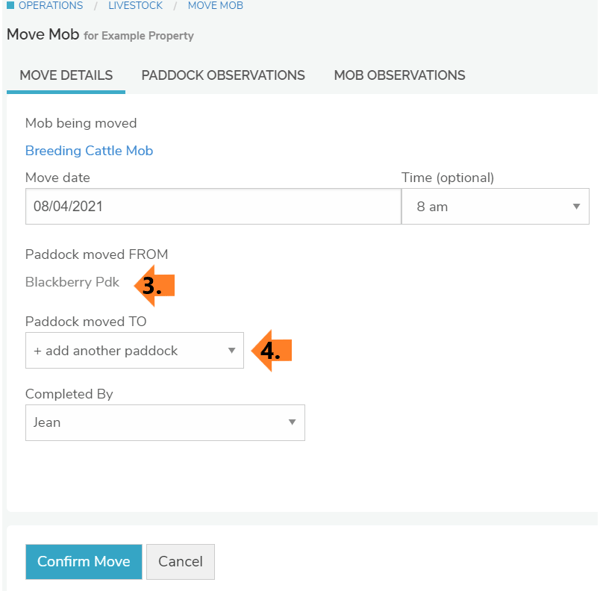Screen dimensions: 600x591
Task: Open the Operations breadcrumb link
Action: (x=50, y=6)
